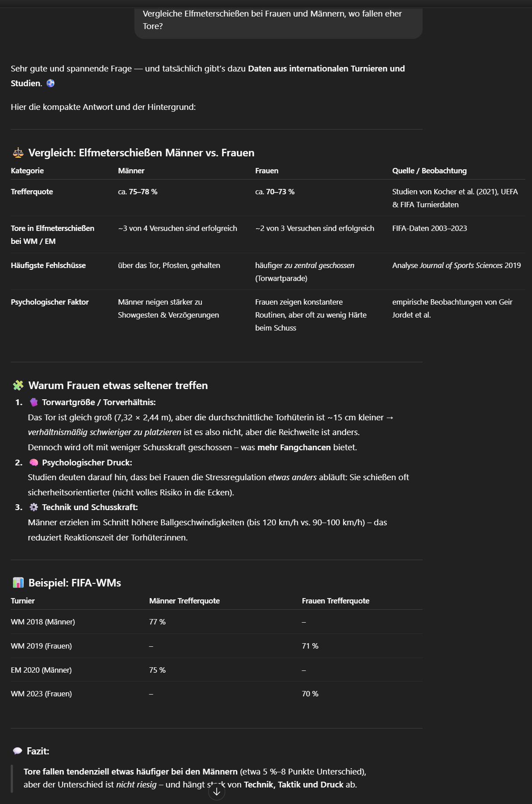The image size is (532, 804).
Task: Click the scroll-to-bottom arrow button
Action: [x=217, y=791]
